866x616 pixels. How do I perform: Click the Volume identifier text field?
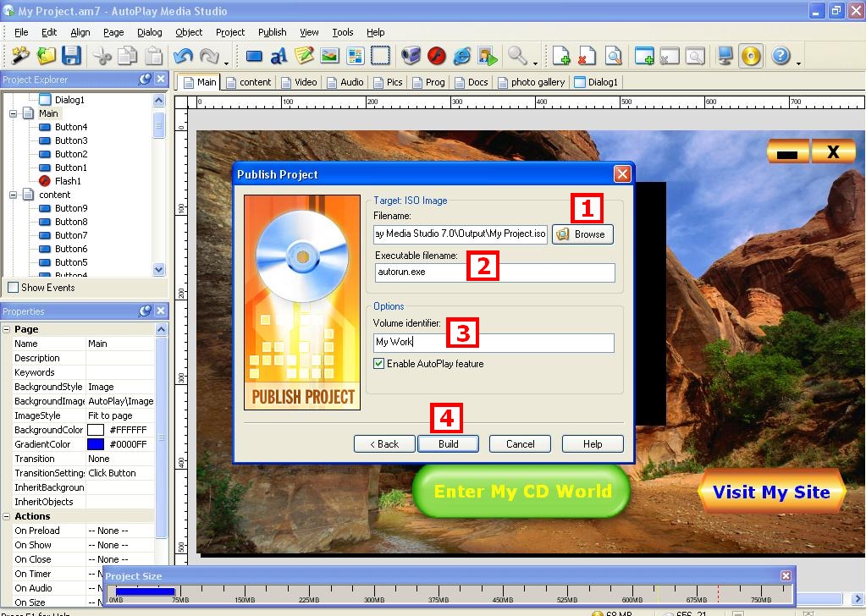[x=494, y=342]
